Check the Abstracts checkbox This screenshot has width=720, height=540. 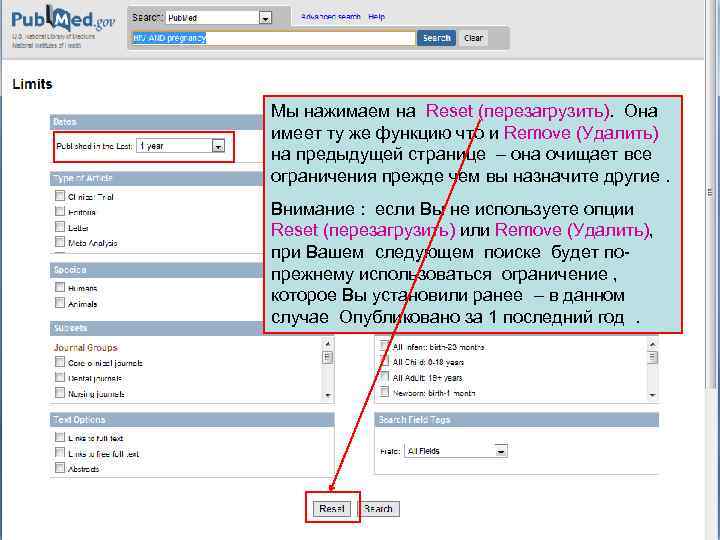pos(60,468)
